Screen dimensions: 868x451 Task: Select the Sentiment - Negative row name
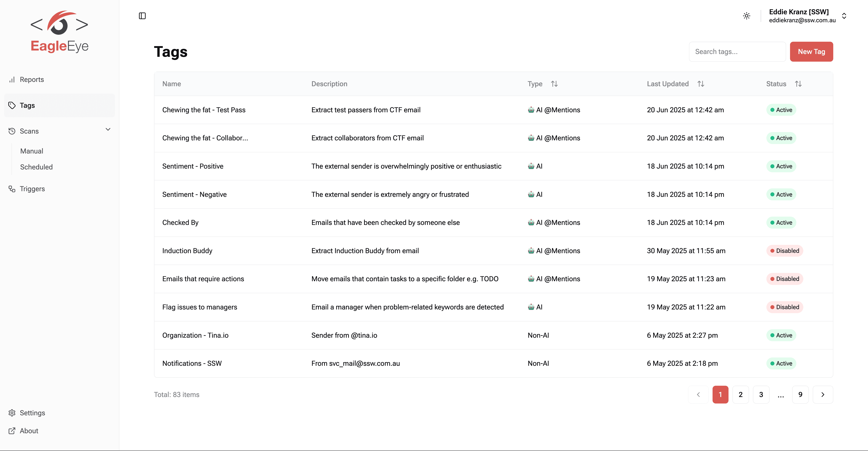(194, 195)
